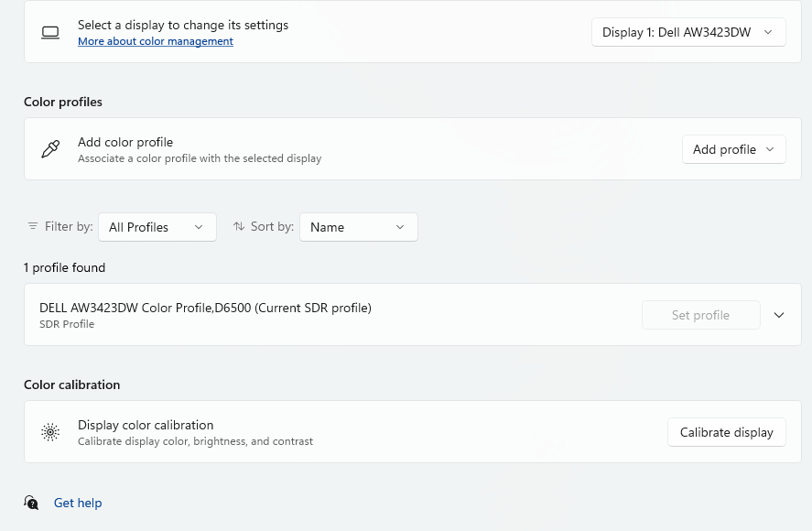Click the 'Add color profile' title
Image resolution: width=812 pixels, height=531 pixels.
coord(125,143)
